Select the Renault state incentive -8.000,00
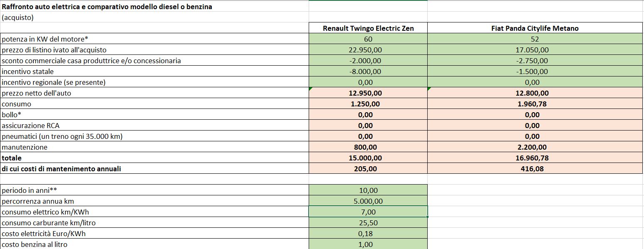644x249 pixels. 368,72
